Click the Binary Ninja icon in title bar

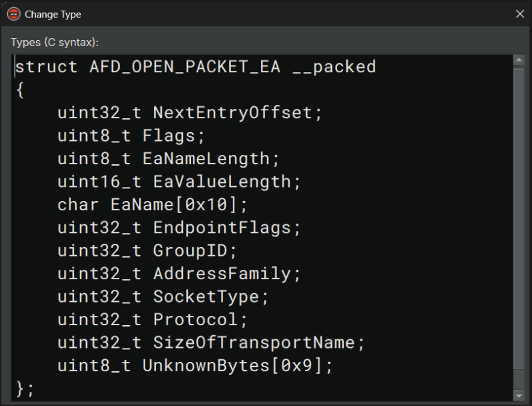tap(13, 14)
